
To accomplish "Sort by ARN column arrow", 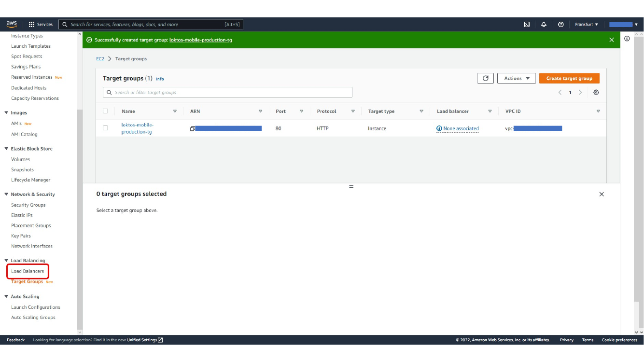I will 260,111.
